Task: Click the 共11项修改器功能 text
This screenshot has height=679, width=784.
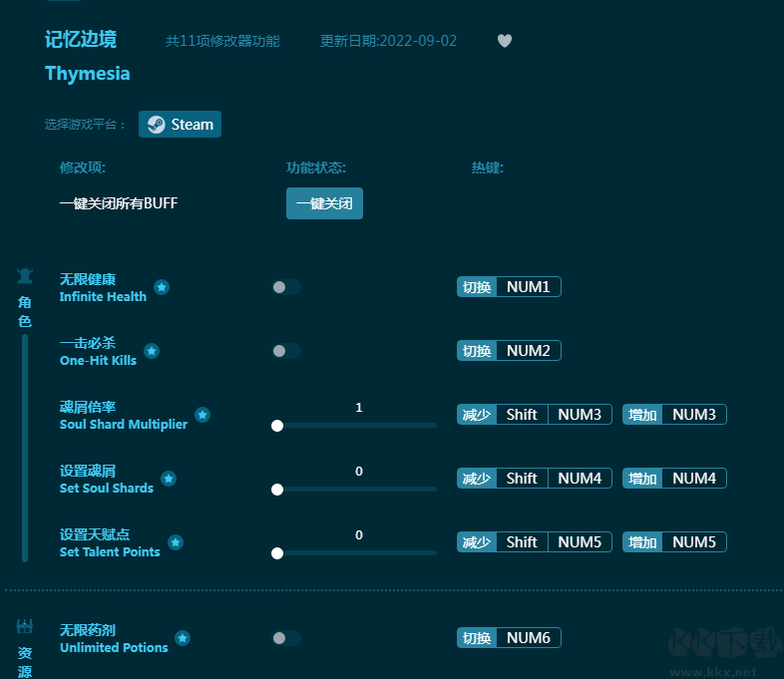Action: (x=222, y=41)
